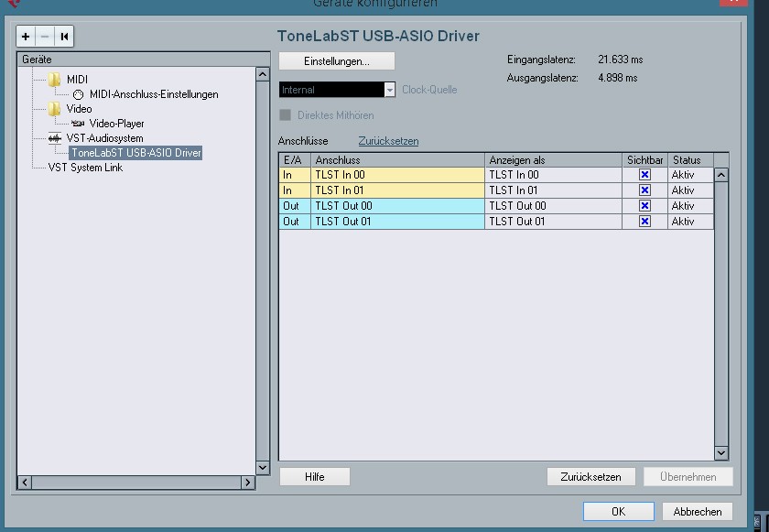The height and width of the screenshot is (532, 769).
Task: Click the 'TLST In 01' Anschluss cell
Action: click(x=397, y=190)
